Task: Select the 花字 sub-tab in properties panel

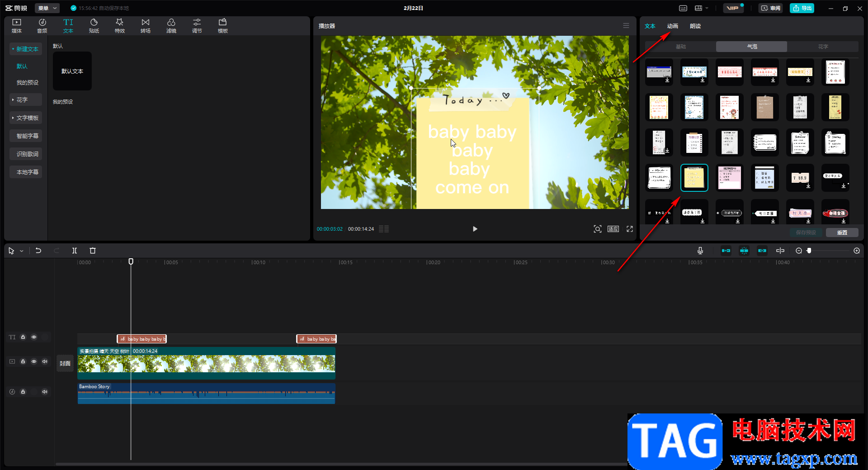Action: 823,47
